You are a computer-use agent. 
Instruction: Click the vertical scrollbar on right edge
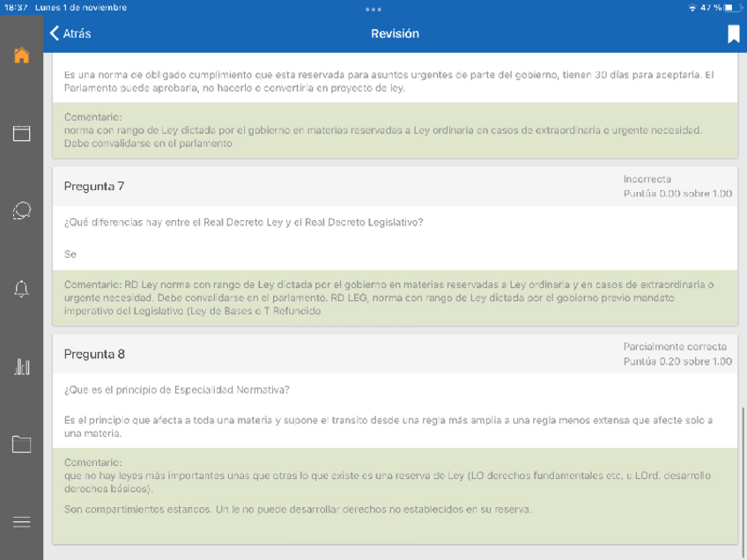pyautogui.click(x=743, y=475)
